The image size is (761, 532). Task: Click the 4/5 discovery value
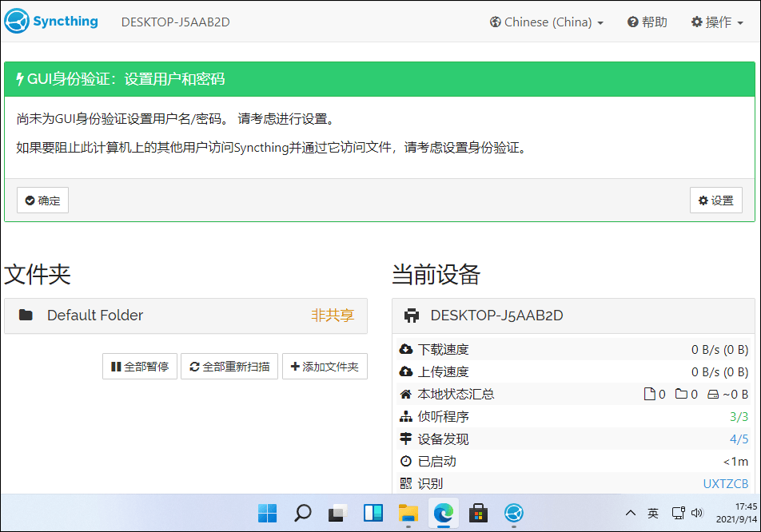[739, 439]
